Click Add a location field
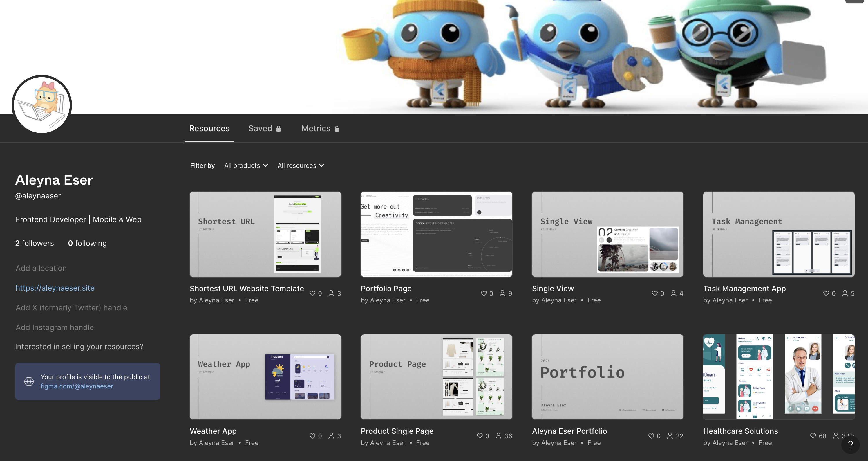 41,268
